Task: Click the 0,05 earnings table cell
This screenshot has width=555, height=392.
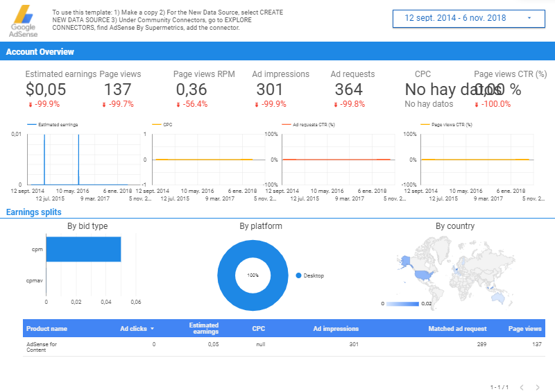Action: coord(214,344)
